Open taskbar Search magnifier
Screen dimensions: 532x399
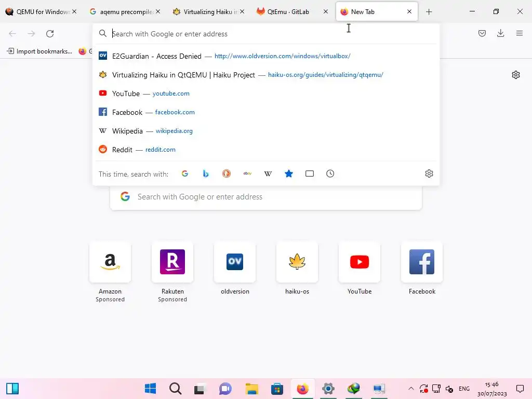tap(176, 389)
